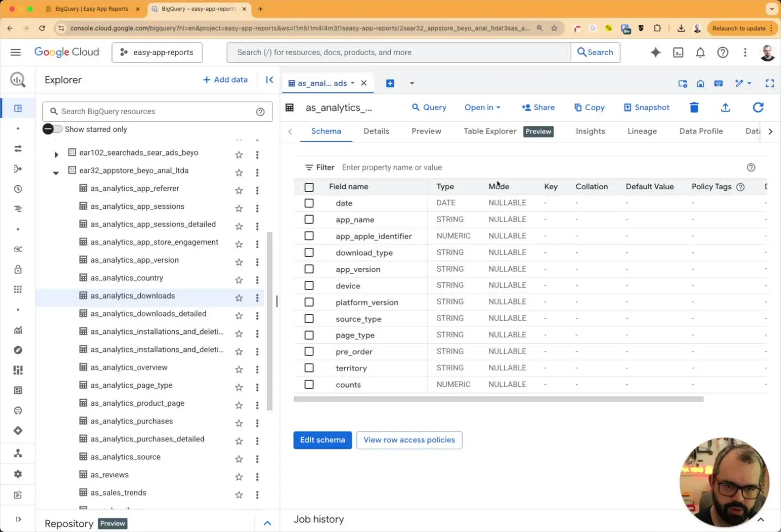
Task: Open Scheduled queries clock icon in sidebar
Action: pyautogui.click(x=18, y=189)
